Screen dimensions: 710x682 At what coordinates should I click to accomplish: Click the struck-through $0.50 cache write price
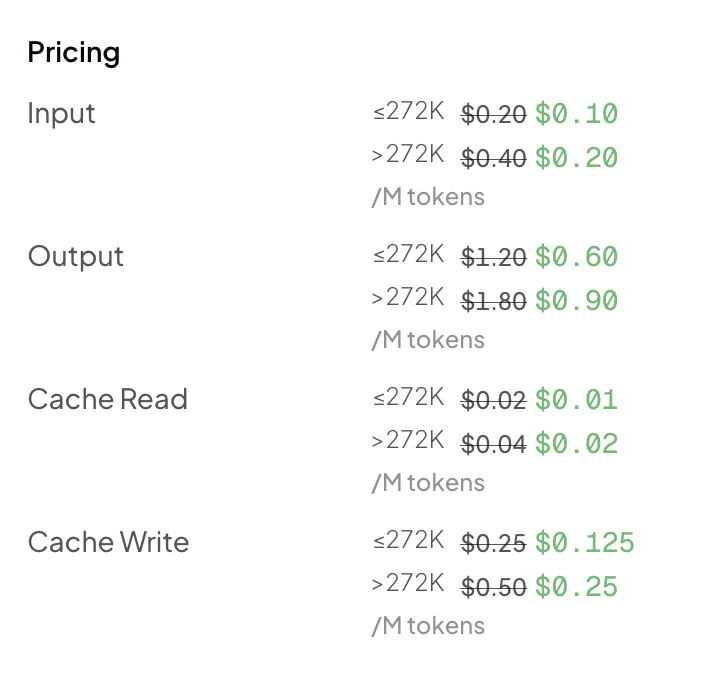494,587
